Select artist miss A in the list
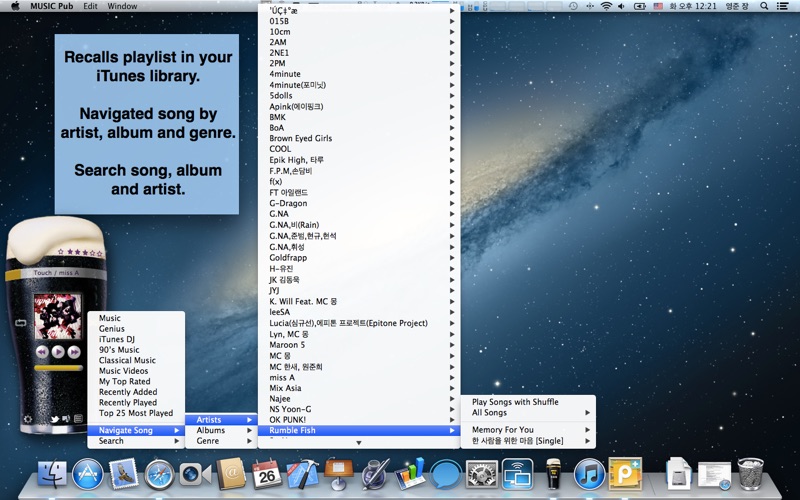Screen dimensions: 800x500 359,378
